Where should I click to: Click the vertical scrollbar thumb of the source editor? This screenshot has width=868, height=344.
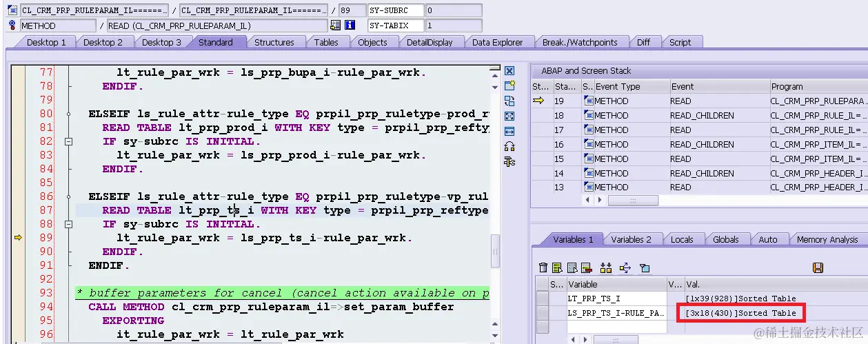click(494, 251)
